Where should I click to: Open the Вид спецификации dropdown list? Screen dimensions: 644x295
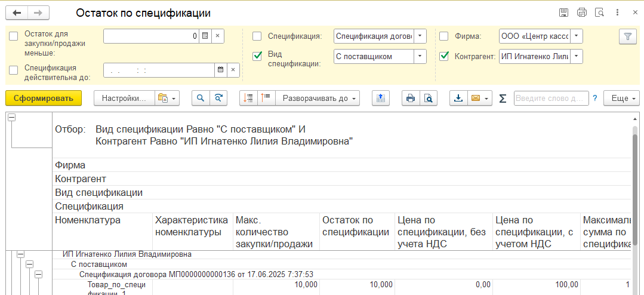421,57
